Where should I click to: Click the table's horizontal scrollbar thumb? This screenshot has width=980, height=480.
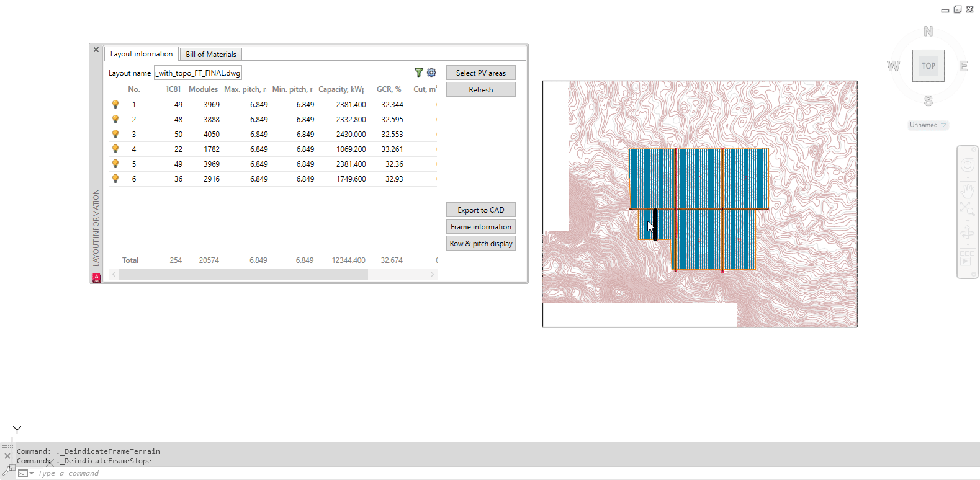pos(243,274)
